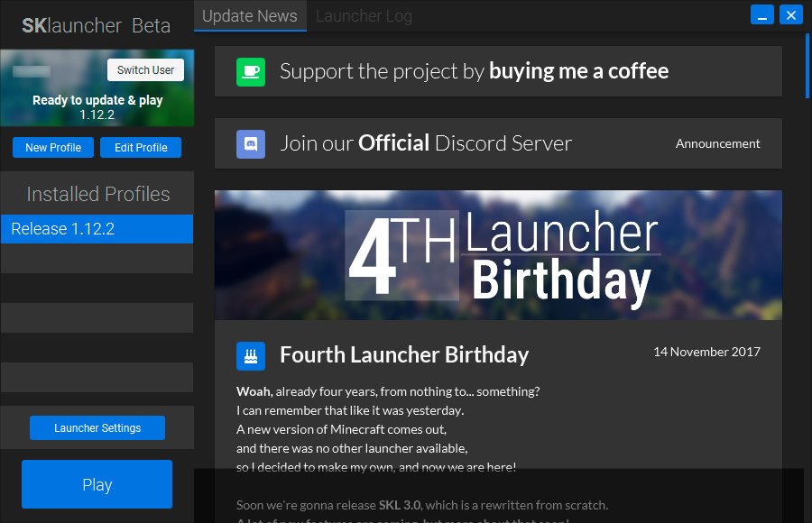Screen dimensions: 812x523
Task: Click "I can remember that like it was yesterday."
Action: [350, 410]
